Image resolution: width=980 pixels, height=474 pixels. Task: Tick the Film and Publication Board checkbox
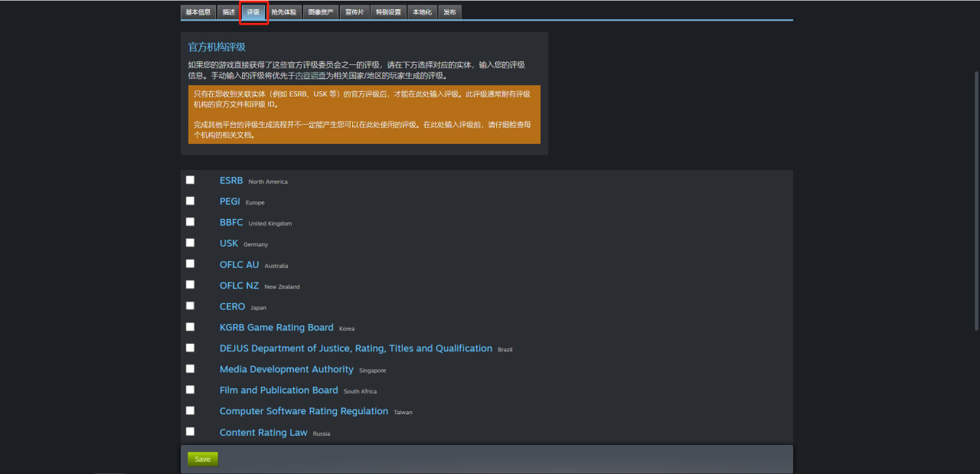pos(190,390)
